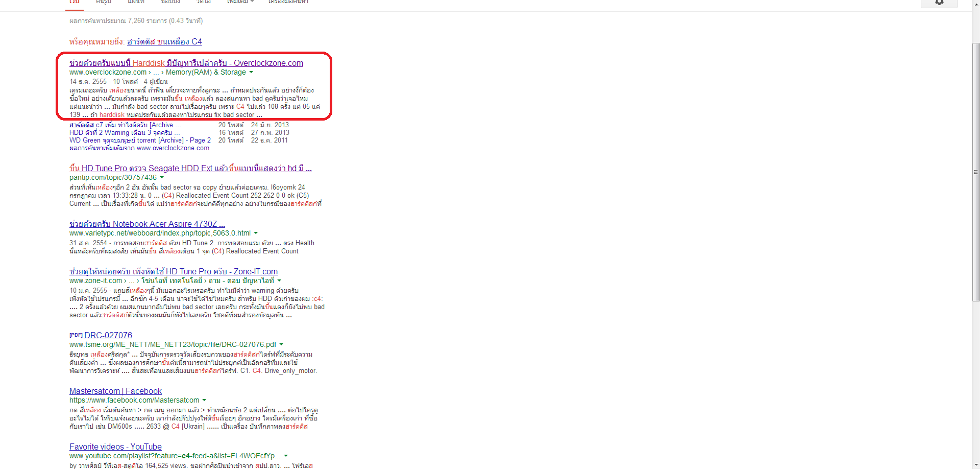Click the scrollbar up arrow
Image resolution: width=980 pixels, height=469 pixels.
(x=976, y=4)
